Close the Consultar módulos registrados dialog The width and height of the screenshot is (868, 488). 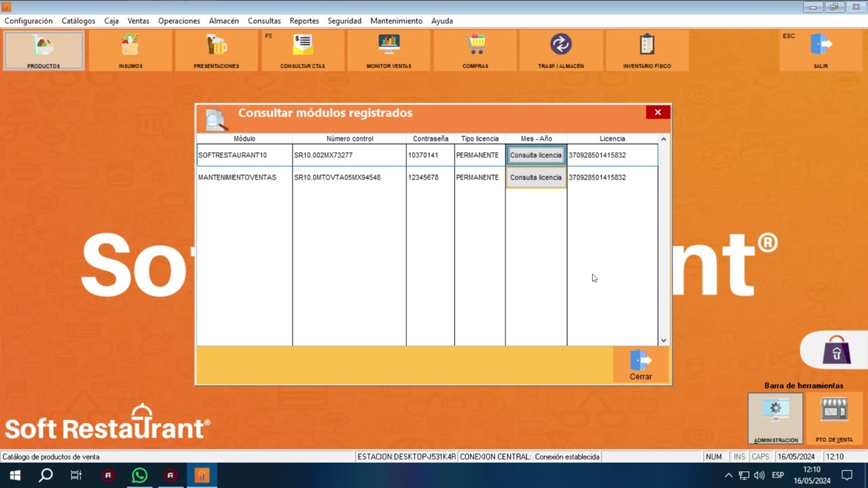(x=658, y=113)
